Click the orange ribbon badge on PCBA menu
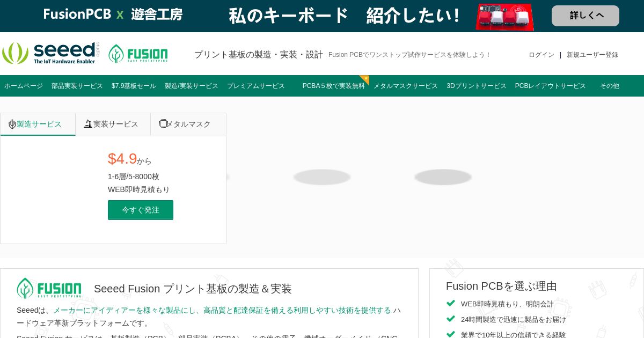 point(364,79)
